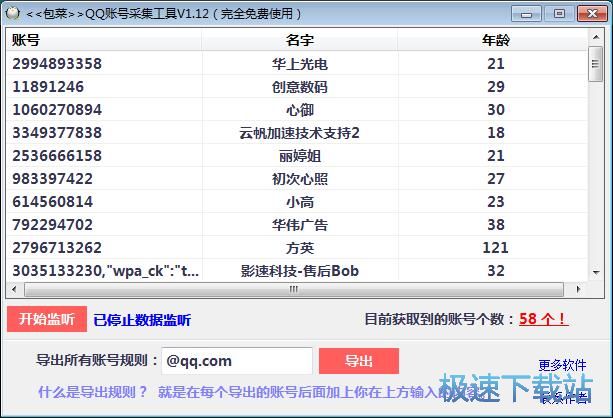Focus the @qq.com export rule field

(x=237, y=361)
